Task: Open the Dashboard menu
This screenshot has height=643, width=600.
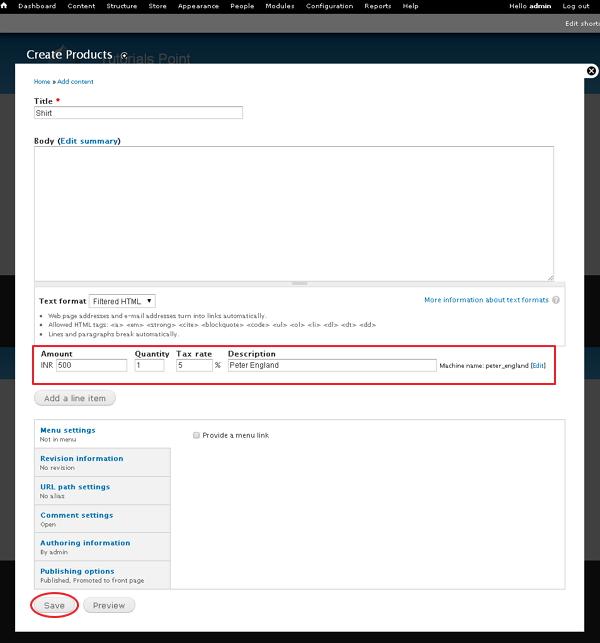Action: (x=37, y=6)
